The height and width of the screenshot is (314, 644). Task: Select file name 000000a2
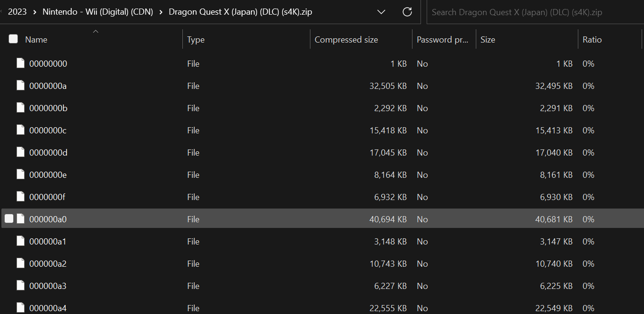[x=48, y=264]
